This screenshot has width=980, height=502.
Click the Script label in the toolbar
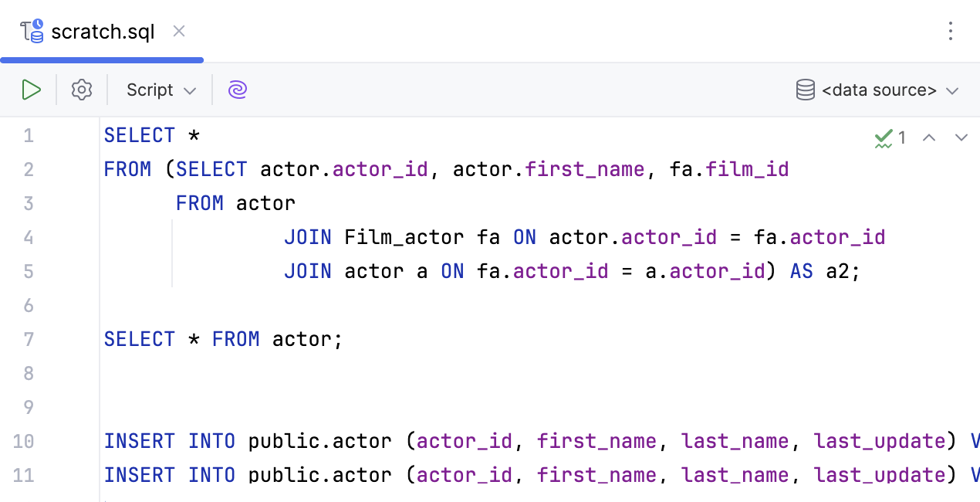coord(149,90)
